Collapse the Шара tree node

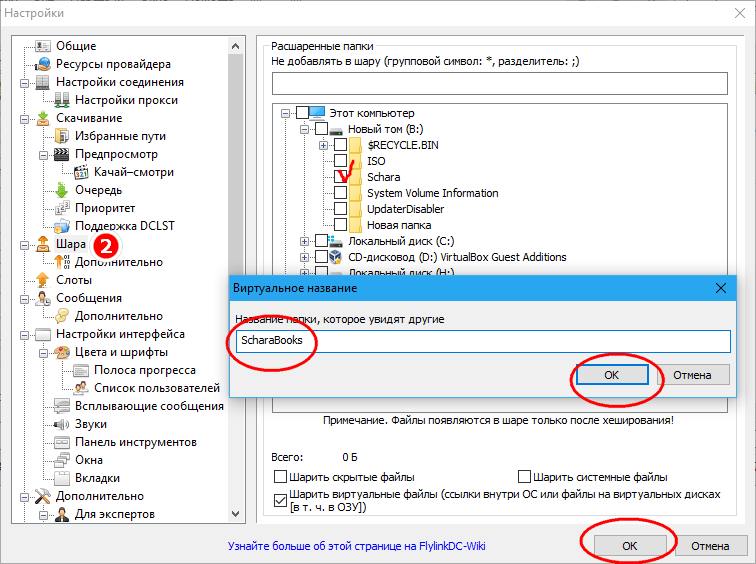point(24,245)
